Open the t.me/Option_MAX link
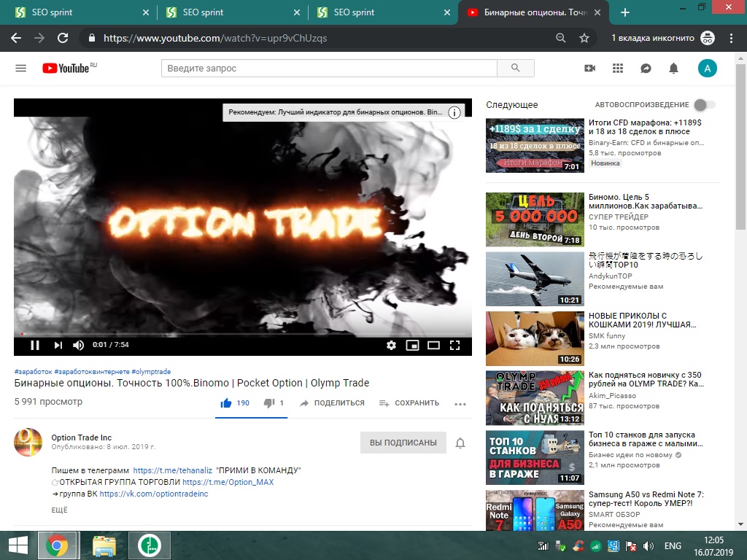Screen dimensions: 747x560 [228, 482]
